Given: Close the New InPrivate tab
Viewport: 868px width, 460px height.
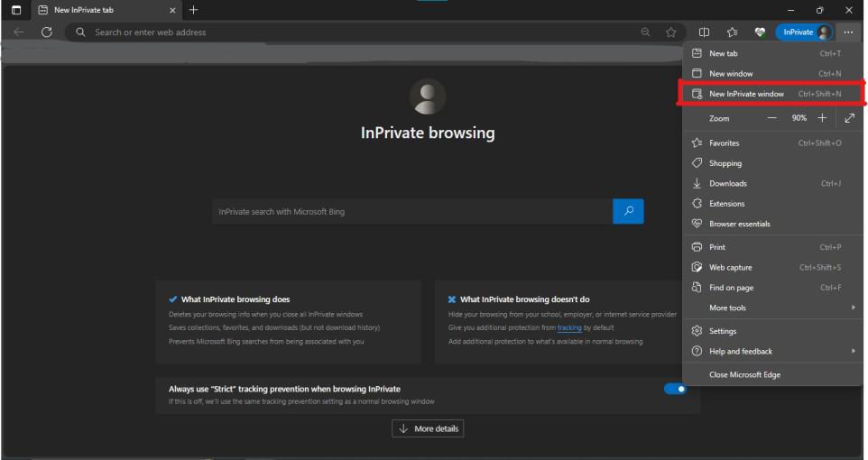Looking at the screenshot, I should coord(172,10).
